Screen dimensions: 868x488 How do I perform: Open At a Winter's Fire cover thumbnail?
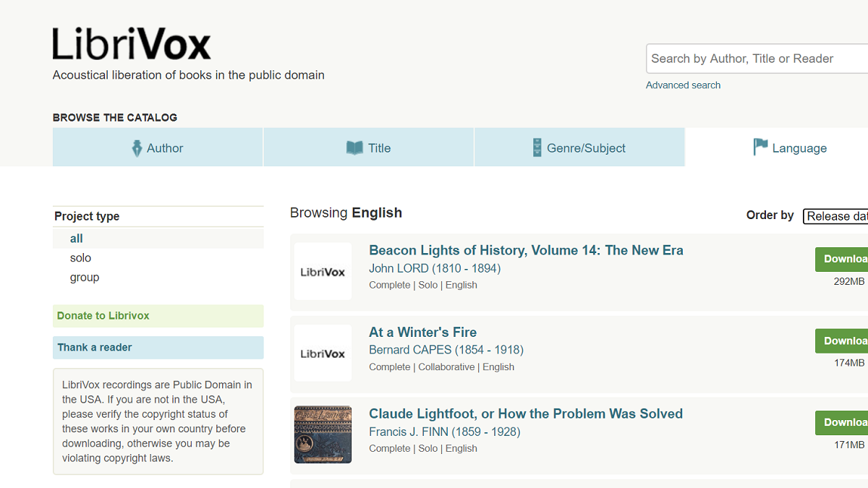click(x=323, y=354)
